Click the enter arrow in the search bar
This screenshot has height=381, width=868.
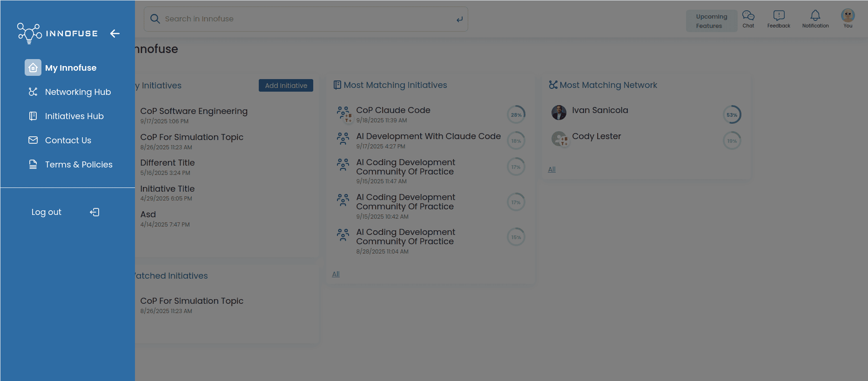pyautogui.click(x=459, y=19)
